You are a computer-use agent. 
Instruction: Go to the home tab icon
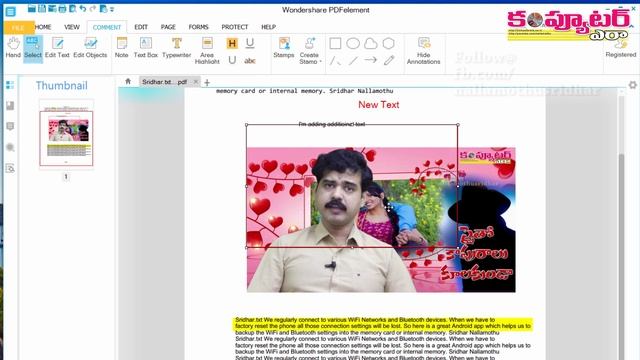point(128,82)
